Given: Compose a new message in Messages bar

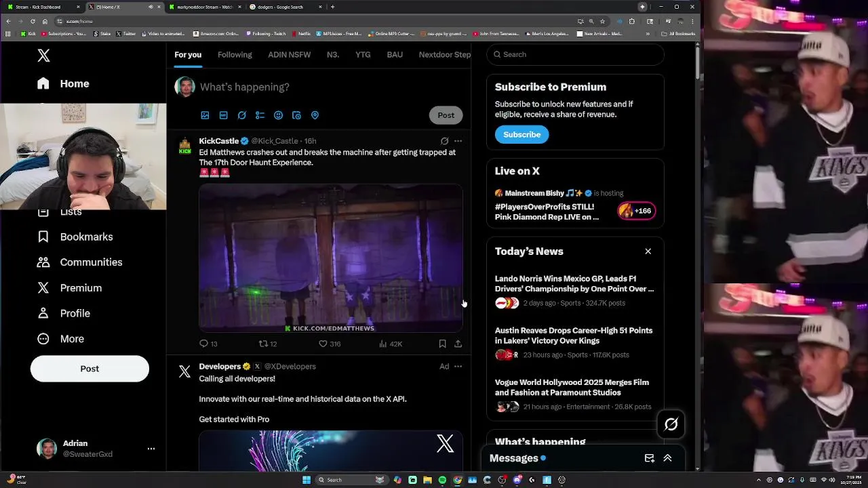Looking at the screenshot, I should 649,458.
